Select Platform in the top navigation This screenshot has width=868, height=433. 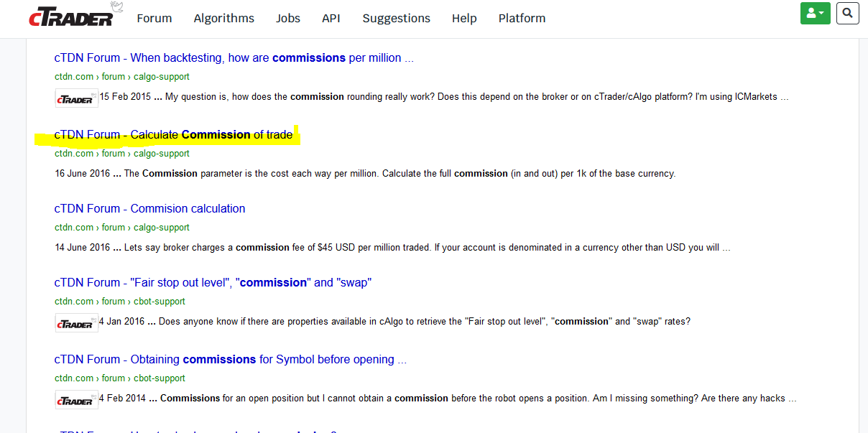pyautogui.click(x=522, y=18)
